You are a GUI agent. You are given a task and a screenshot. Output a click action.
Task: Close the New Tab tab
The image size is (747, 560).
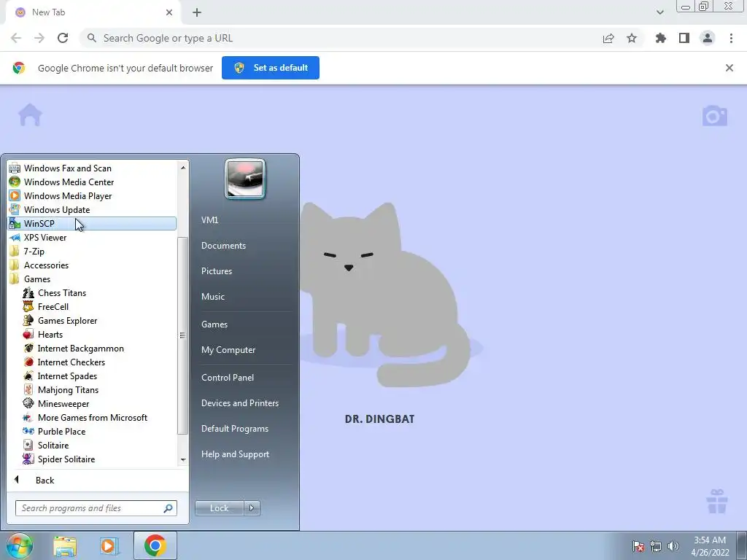point(169,12)
